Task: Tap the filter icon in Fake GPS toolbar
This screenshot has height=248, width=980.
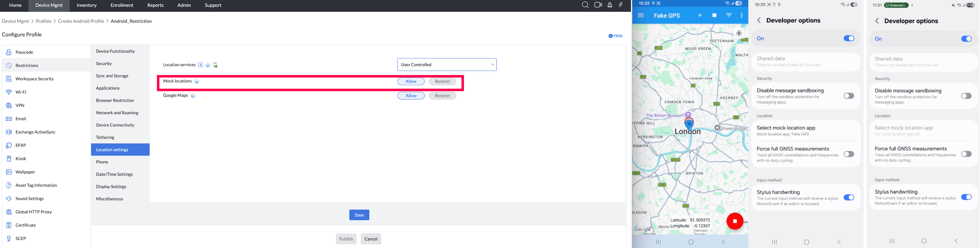Action: point(729,16)
